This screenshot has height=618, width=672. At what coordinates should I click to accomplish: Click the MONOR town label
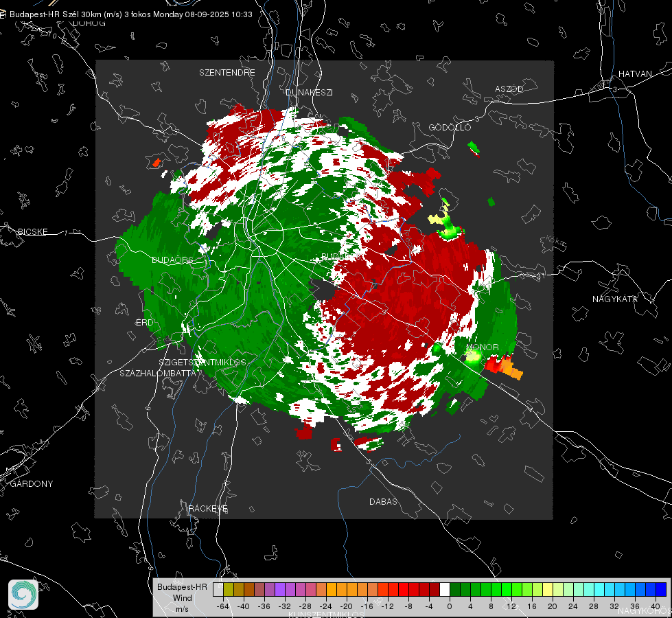point(482,347)
